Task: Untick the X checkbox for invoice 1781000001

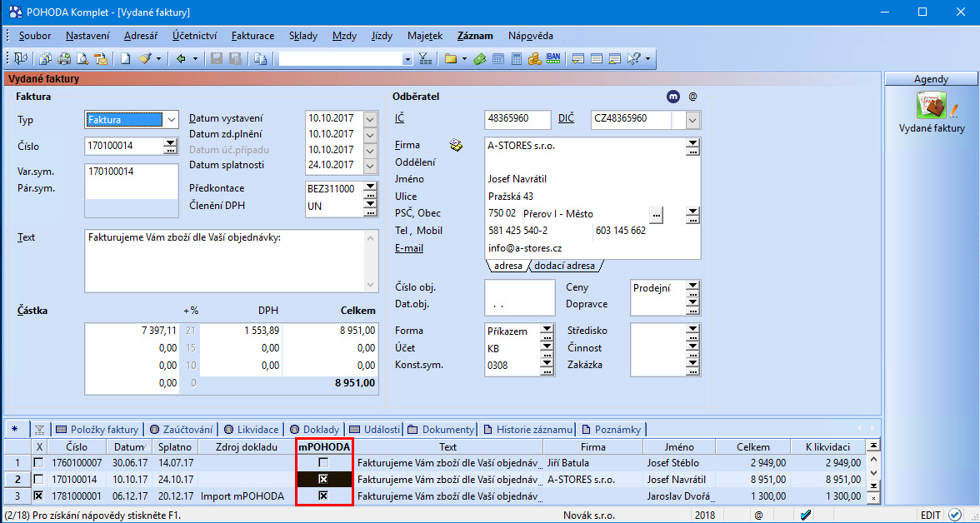Action: [38, 496]
